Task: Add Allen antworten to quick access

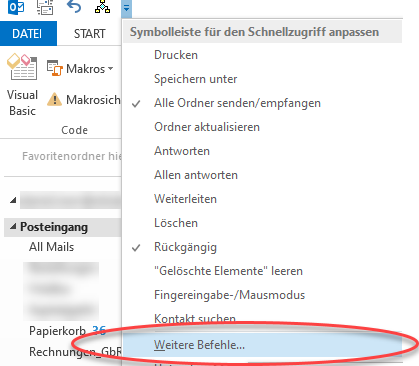Action: tap(263, 175)
